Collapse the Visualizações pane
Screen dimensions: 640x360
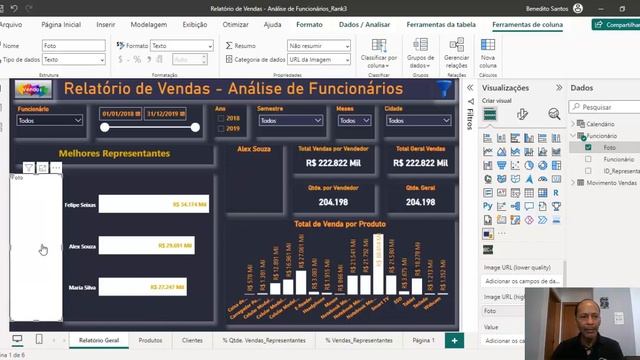click(559, 88)
